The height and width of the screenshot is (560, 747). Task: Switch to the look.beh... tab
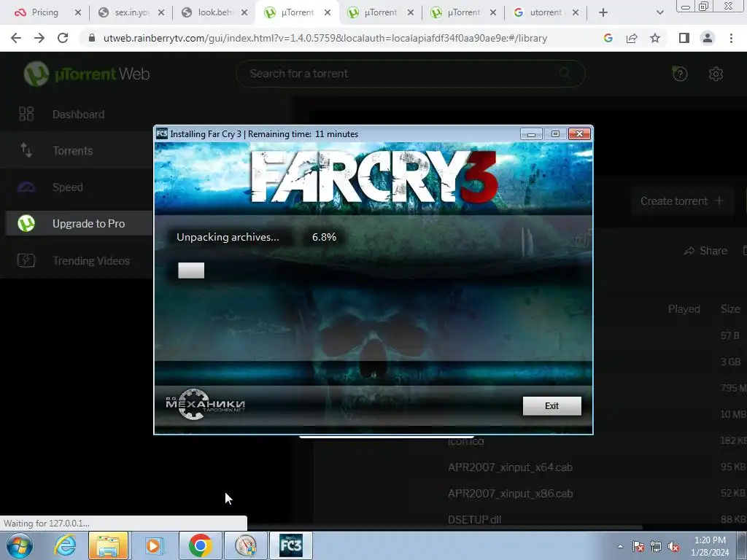click(x=214, y=12)
